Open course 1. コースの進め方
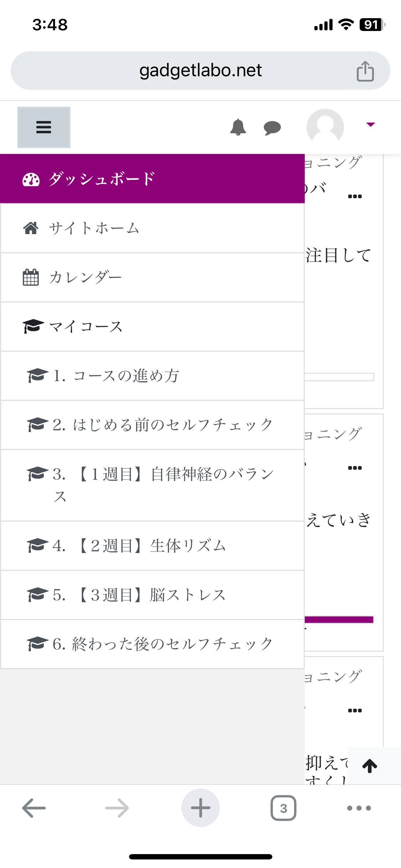The height and width of the screenshot is (868, 401). pyautogui.click(x=152, y=376)
